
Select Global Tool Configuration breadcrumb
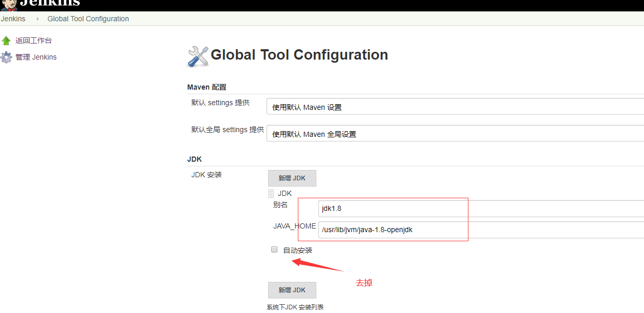pos(88,19)
